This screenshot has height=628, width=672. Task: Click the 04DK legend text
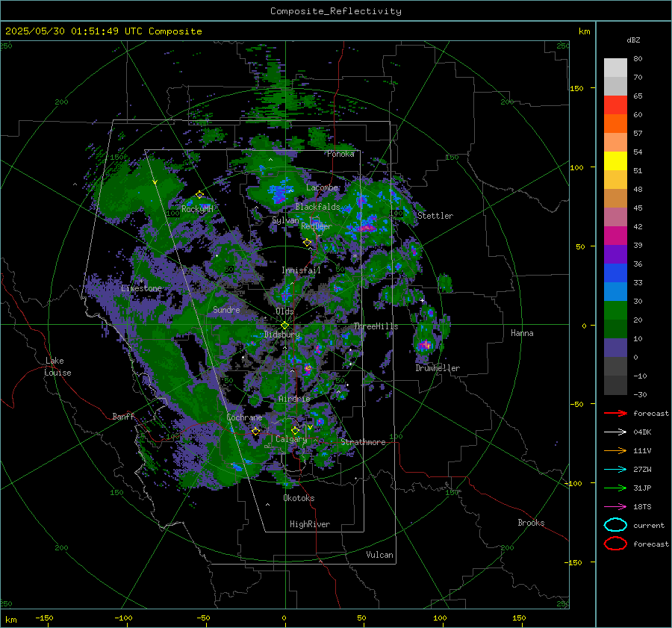[x=642, y=432]
